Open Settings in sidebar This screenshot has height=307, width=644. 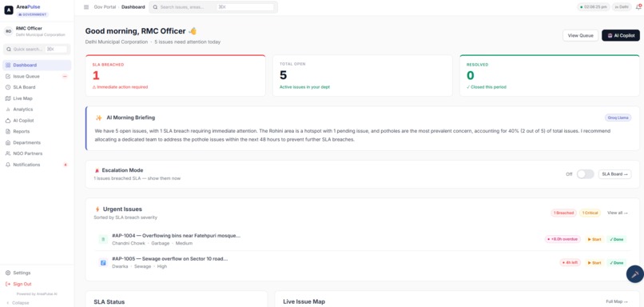click(37, 273)
